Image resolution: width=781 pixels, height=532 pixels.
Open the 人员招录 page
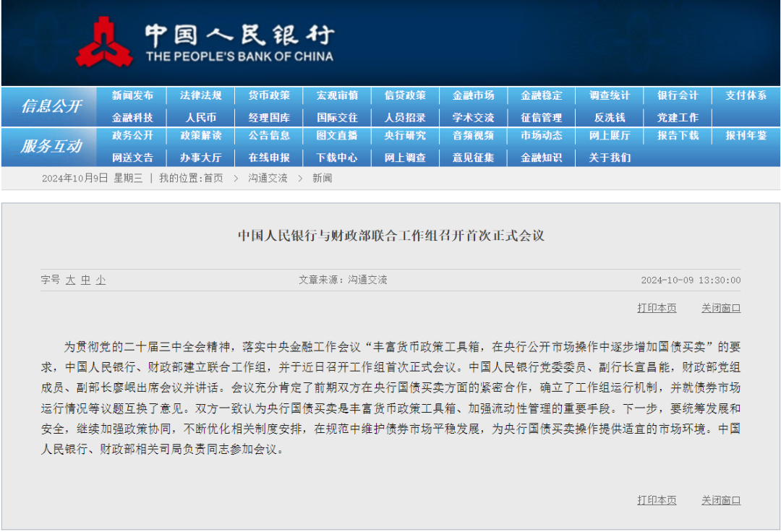[405, 118]
